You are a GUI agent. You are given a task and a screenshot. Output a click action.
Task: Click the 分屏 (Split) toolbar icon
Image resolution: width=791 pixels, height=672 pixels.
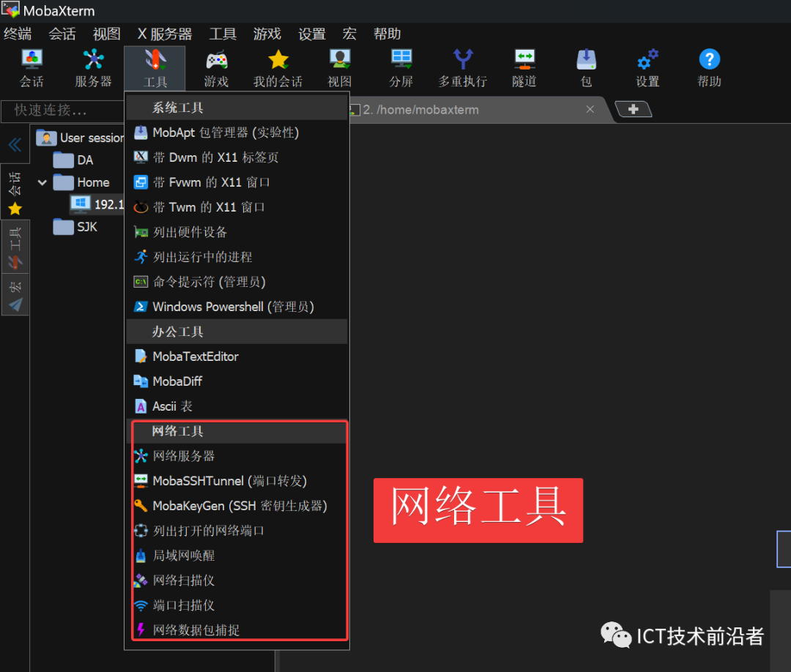click(x=401, y=69)
